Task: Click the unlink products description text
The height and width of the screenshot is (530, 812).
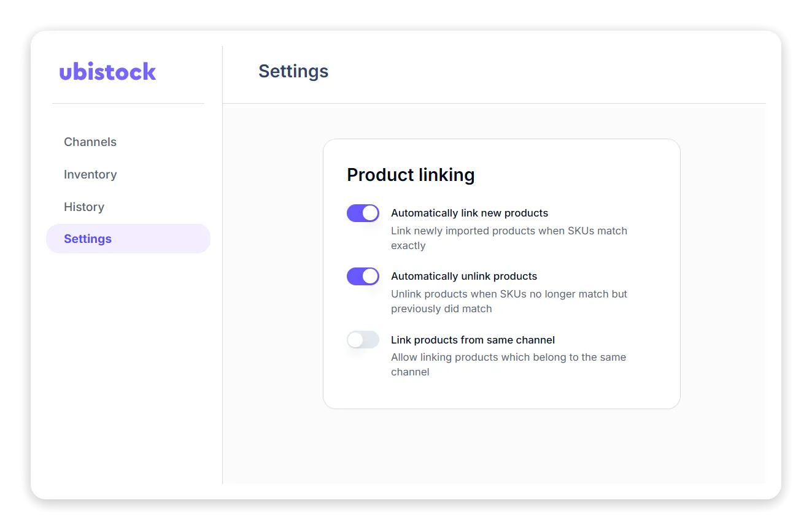Action: [x=509, y=301]
